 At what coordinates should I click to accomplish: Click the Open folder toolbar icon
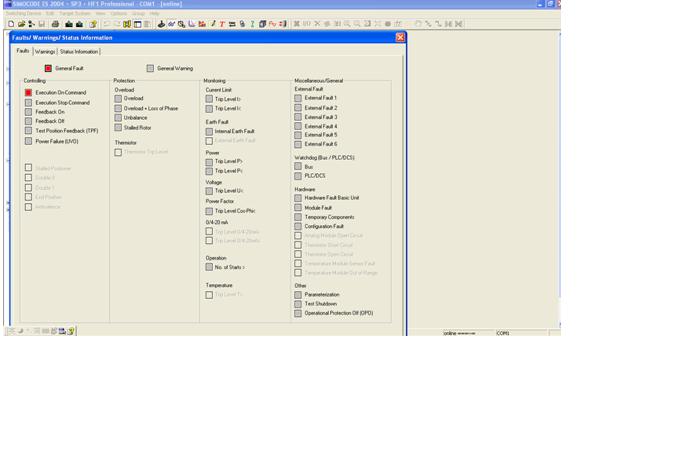tap(21, 24)
